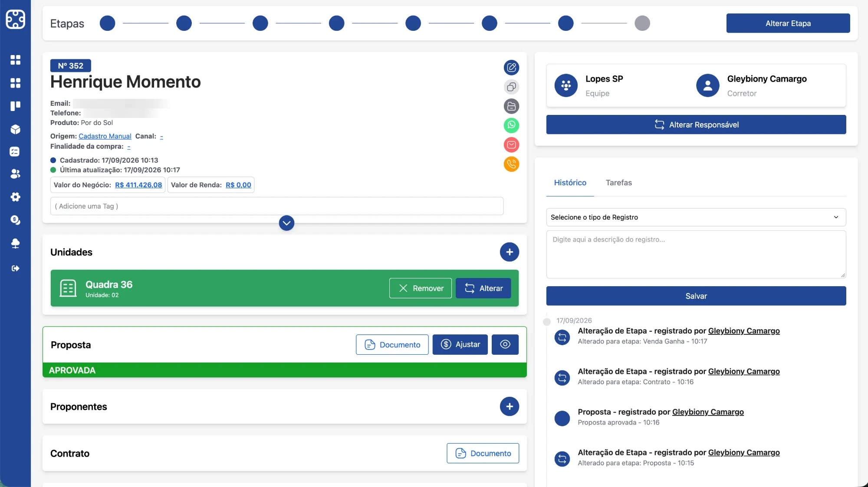Open WhatsApp contact icon
This screenshot has height=487, width=868.
[x=511, y=125]
